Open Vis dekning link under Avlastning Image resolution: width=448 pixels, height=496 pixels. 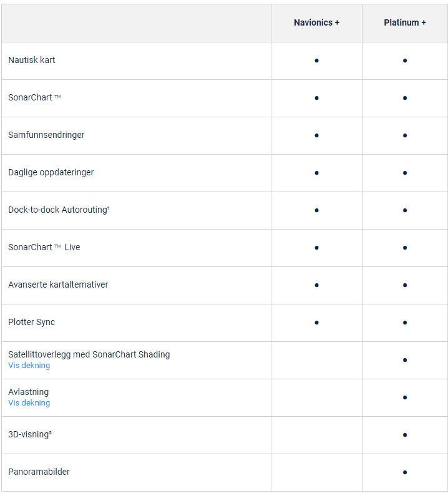(x=29, y=403)
